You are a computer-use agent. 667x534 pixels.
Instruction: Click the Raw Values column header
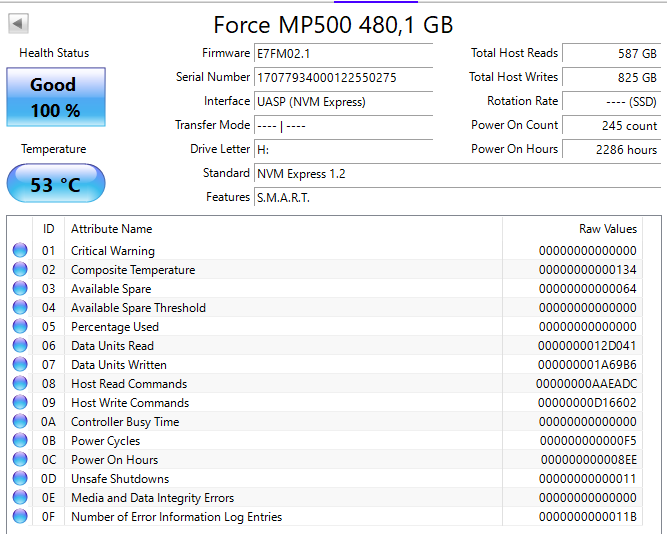(607, 229)
